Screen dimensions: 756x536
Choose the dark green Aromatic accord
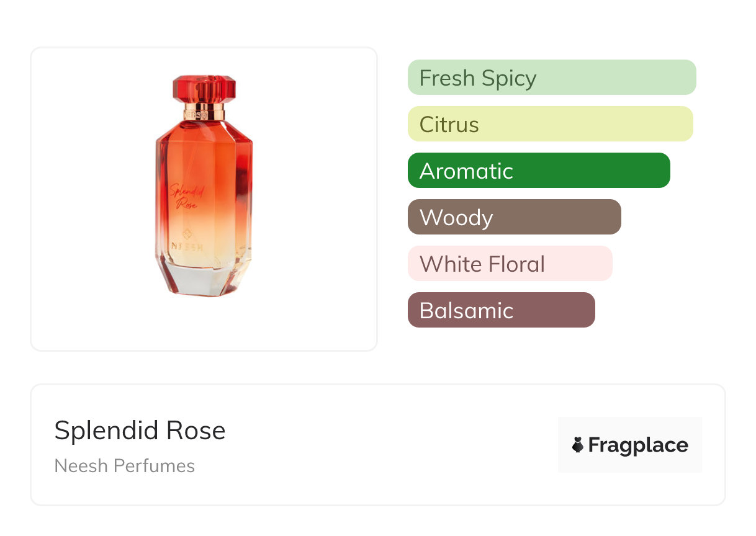click(x=539, y=171)
